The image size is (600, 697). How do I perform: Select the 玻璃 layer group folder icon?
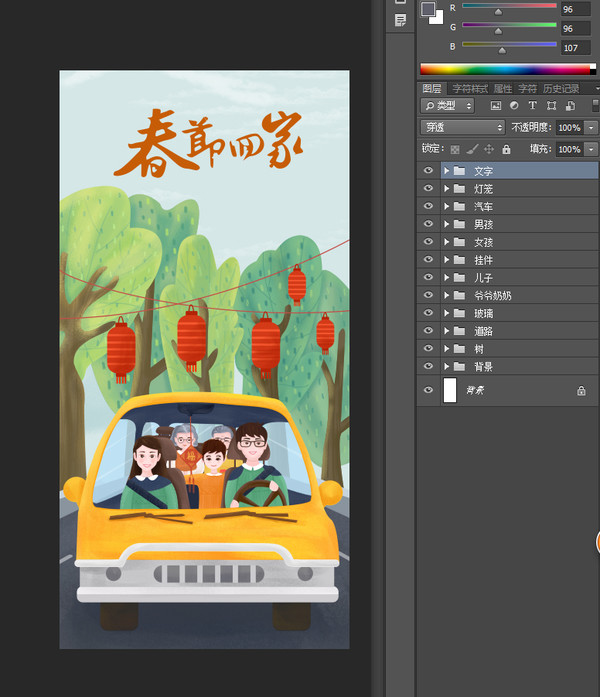(459, 313)
